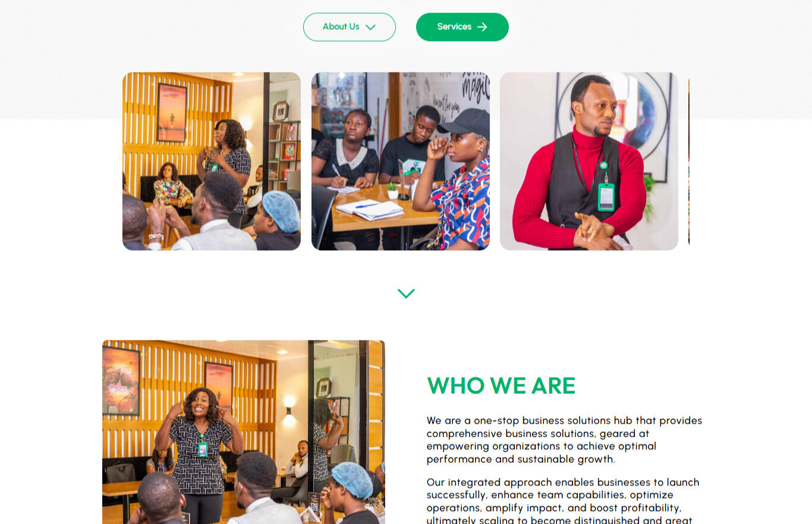Click the green down chevron below the carousel
Screen dimensions: 812x524
click(x=406, y=293)
